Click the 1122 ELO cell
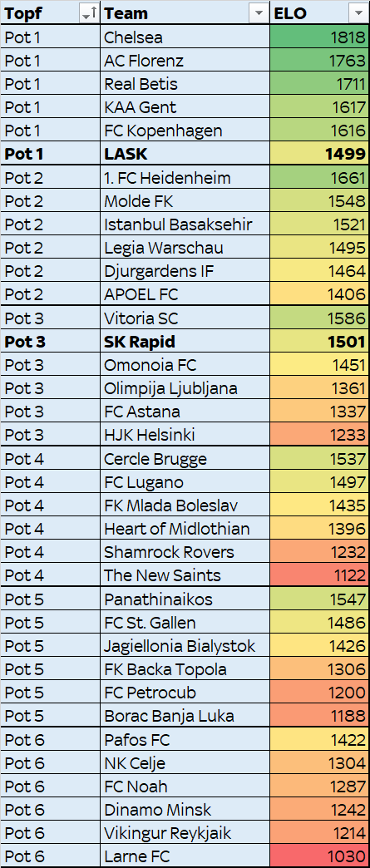370x868 pixels. tap(319, 575)
